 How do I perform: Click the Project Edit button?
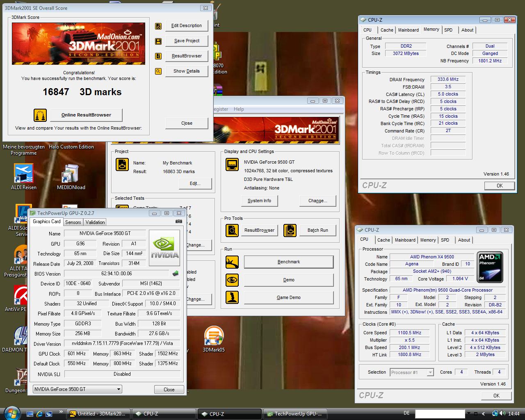coord(195,183)
